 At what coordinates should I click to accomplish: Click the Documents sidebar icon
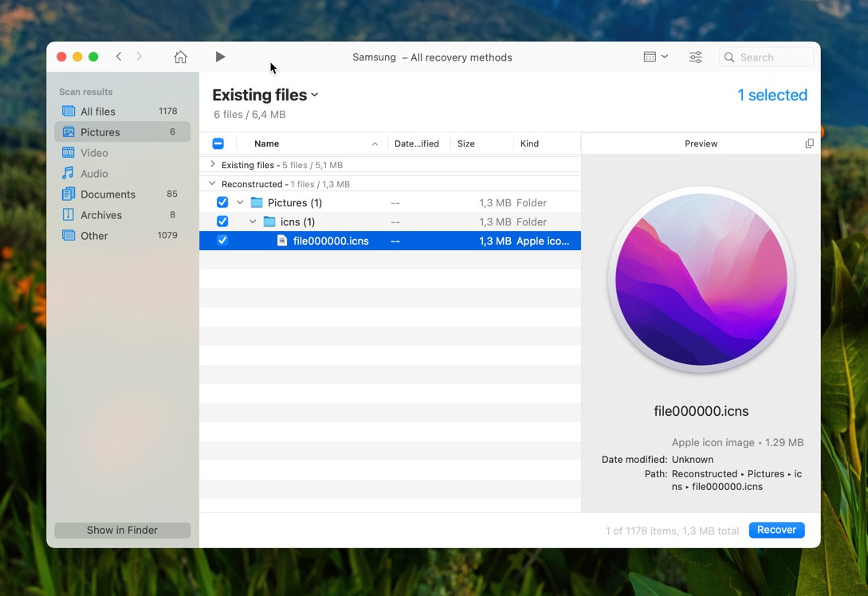(69, 194)
